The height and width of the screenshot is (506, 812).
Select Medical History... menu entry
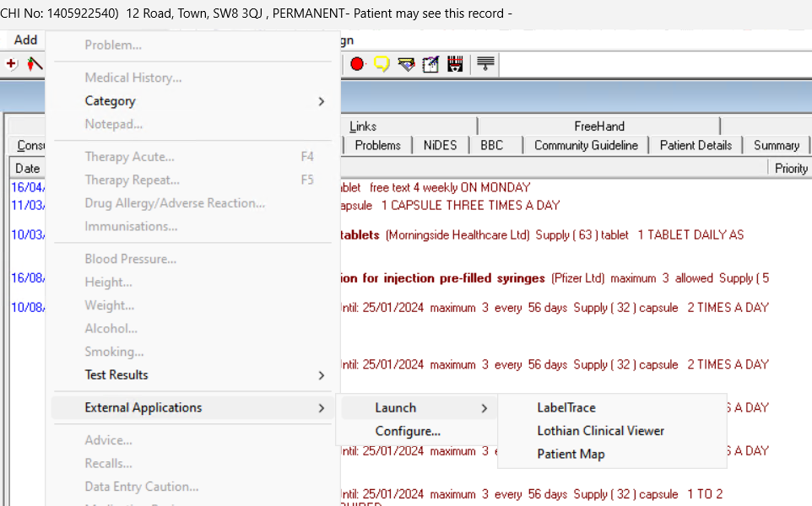[x=192, y=78]
